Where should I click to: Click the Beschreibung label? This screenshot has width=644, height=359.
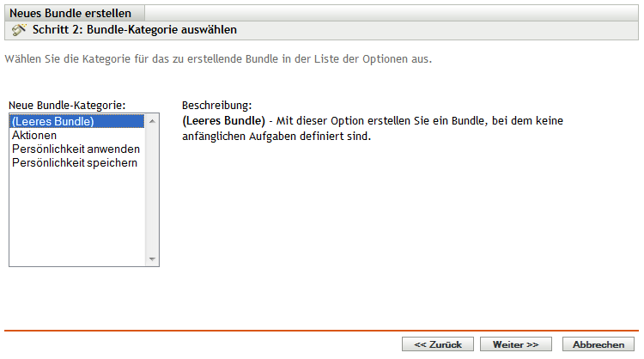[x=210, y=105]
